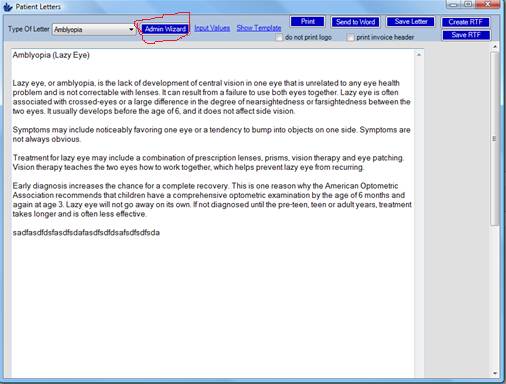Click the Show Template link

click(259, 28)
